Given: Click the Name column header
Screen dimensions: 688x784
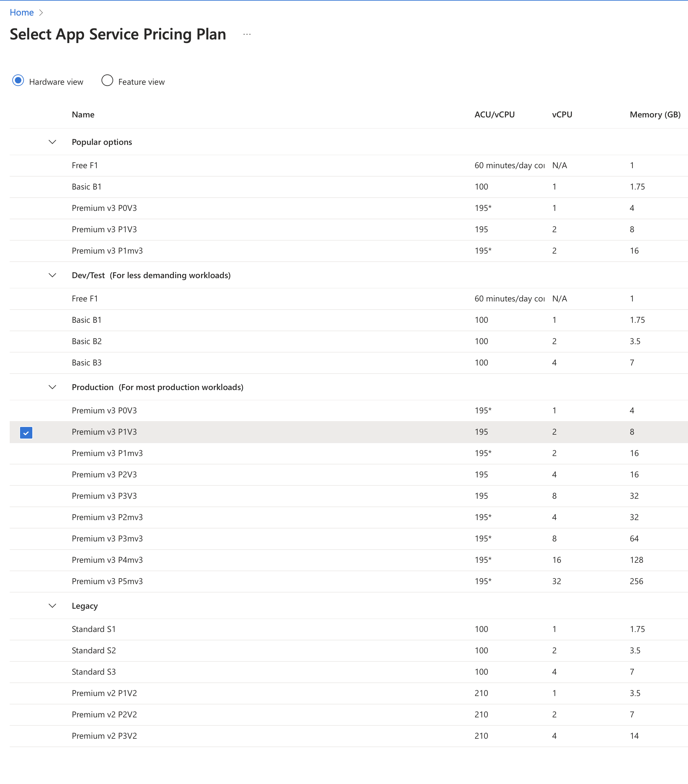Looking at the screenshot, I should pyautogui.click(x=83, y=114).
